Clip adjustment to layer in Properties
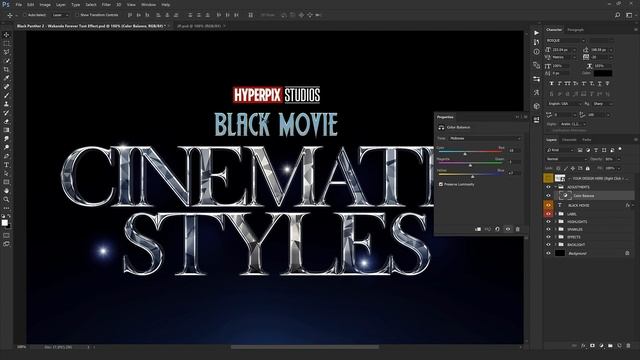Image resolution: width=640 pixels, height=360 pixels. [478, 229]
